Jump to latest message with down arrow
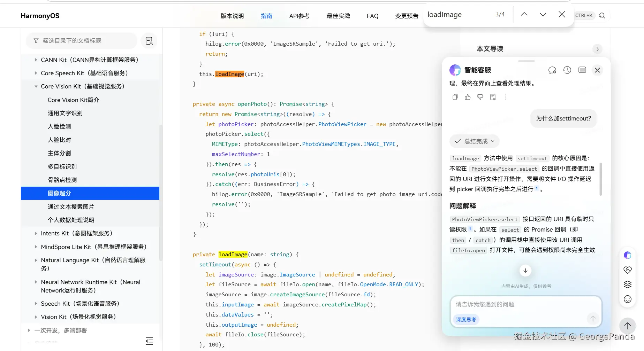644x351 pixels. tap(525, 271)
